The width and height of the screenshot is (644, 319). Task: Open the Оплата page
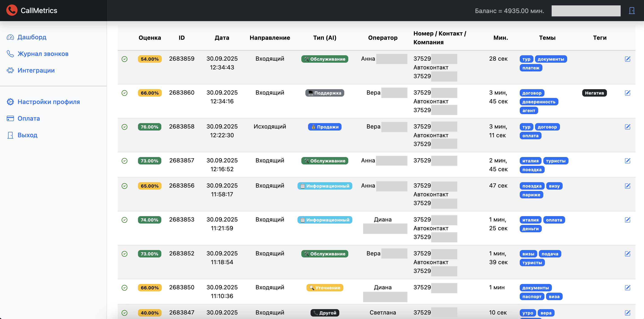click(29, 118)
